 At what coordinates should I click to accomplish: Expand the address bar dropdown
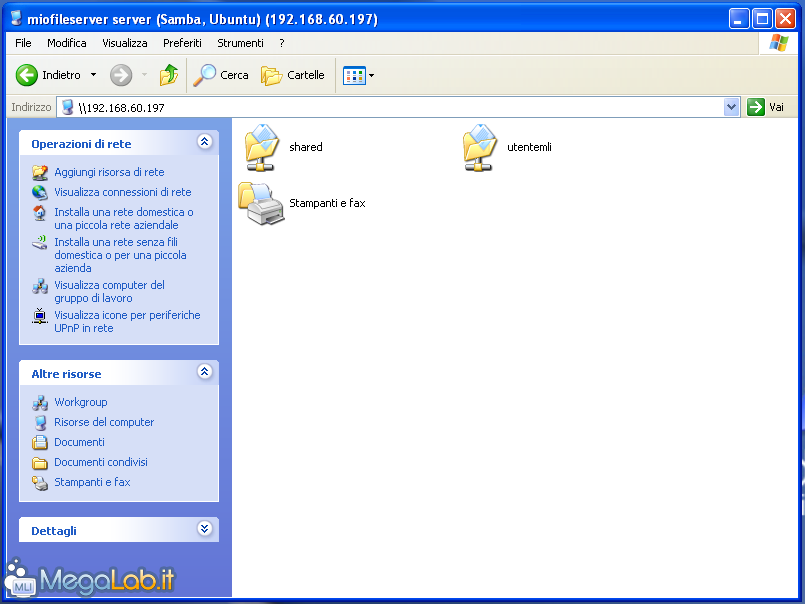coord(731,107)
